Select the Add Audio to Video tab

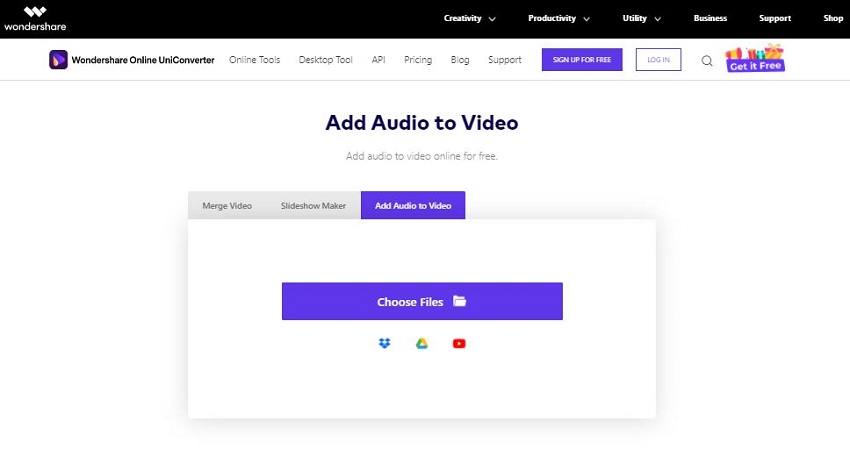(x=413, y=205)
